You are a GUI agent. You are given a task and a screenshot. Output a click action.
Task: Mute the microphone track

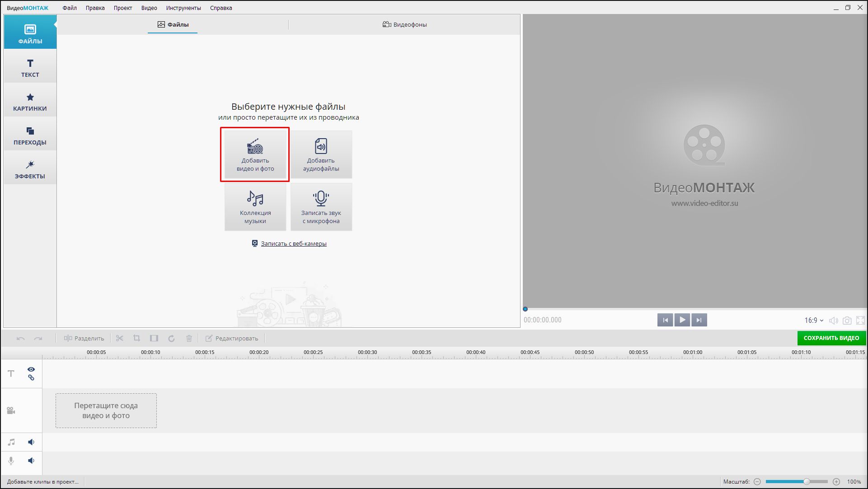point(31,461)
